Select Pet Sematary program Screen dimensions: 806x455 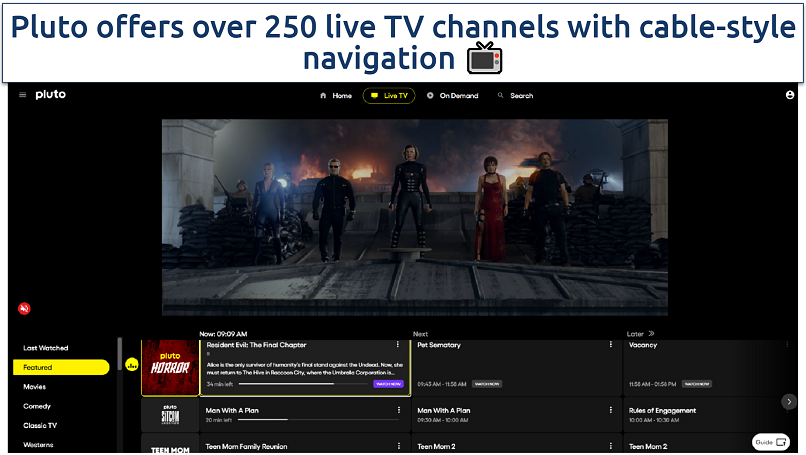(x=516, y=368)
